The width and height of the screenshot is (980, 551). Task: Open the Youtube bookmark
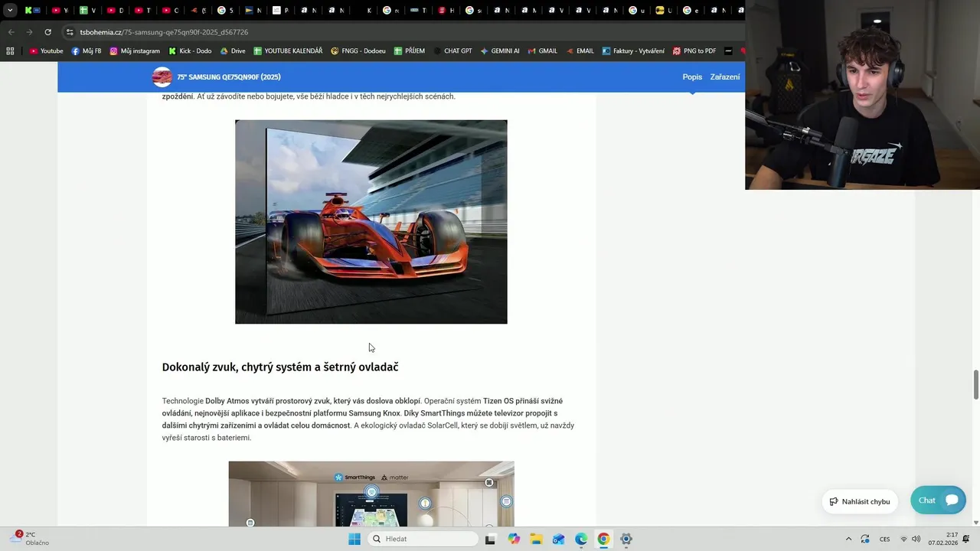point(46,51)
